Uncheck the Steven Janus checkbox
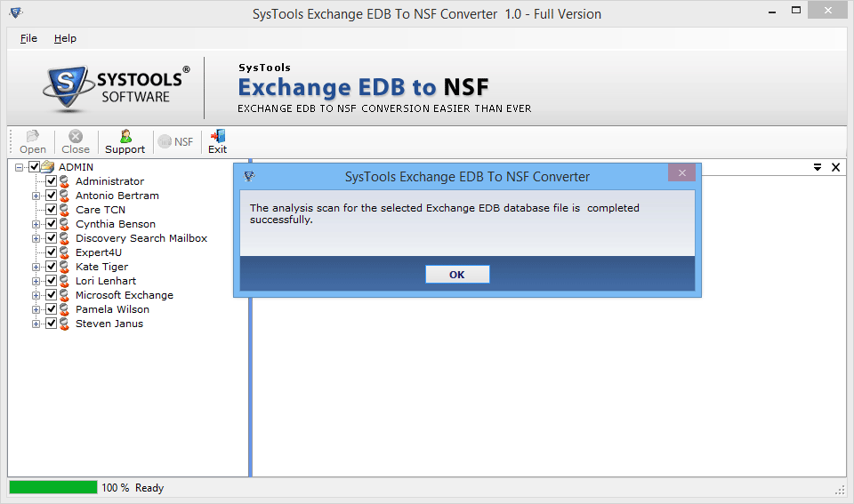The width and height of the screenshot is (854, 504). coord(52,323)
